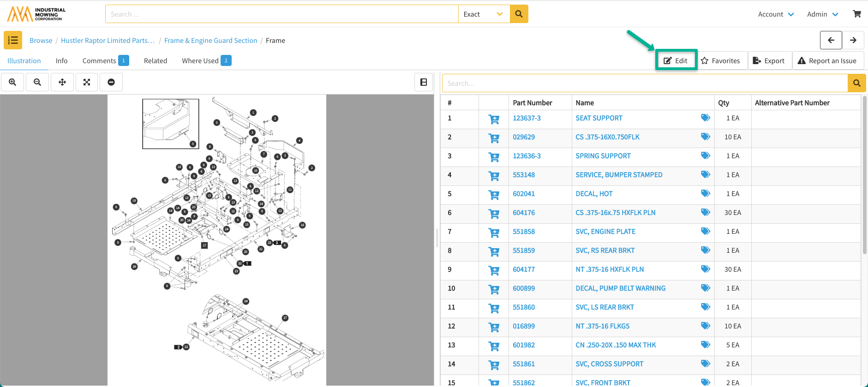This screenshot has width=868, height=387.
Task: Click the parts list search field
Action: pyautogui.click(x=645, y=83)
